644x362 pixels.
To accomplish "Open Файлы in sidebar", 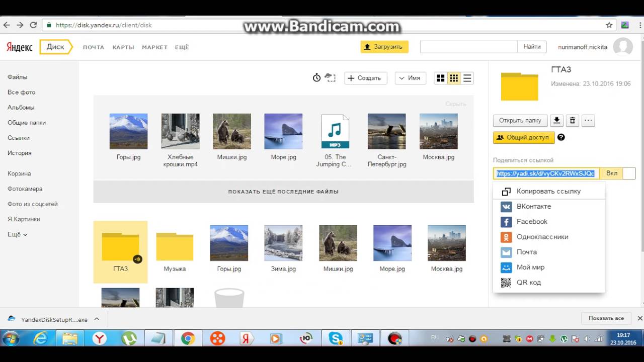I will [18, 77].
